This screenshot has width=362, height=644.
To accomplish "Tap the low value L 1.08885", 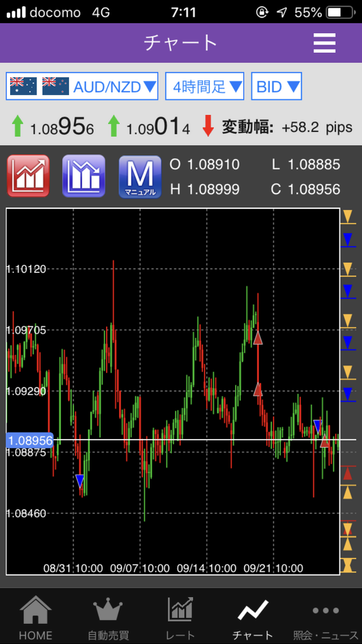I will (x=306, y=165).
